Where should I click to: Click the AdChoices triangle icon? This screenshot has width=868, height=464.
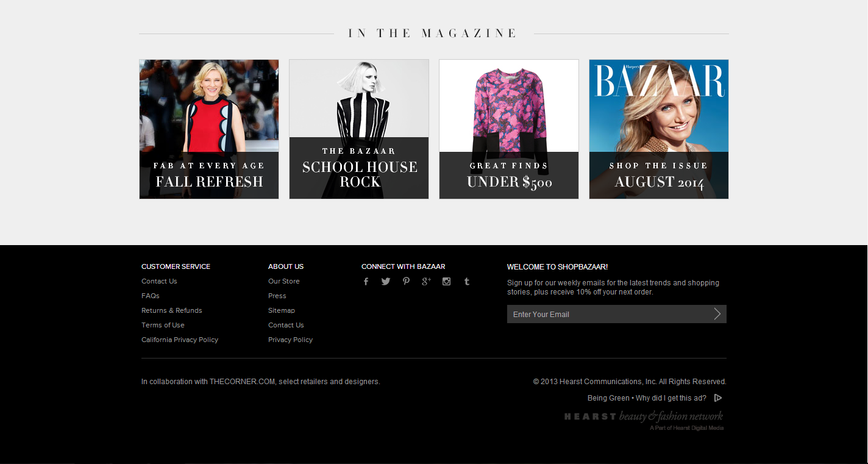[x=718, y=398]
